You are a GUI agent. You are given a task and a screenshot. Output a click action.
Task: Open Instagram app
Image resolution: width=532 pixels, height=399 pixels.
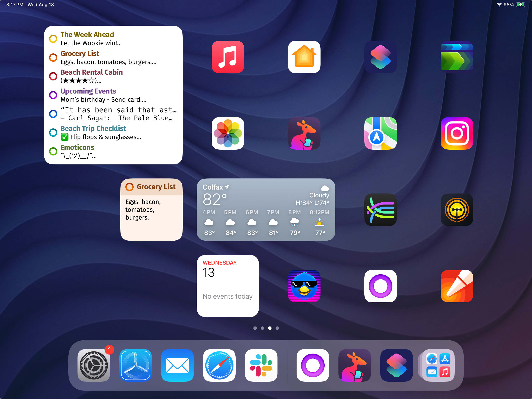(457, 133)
